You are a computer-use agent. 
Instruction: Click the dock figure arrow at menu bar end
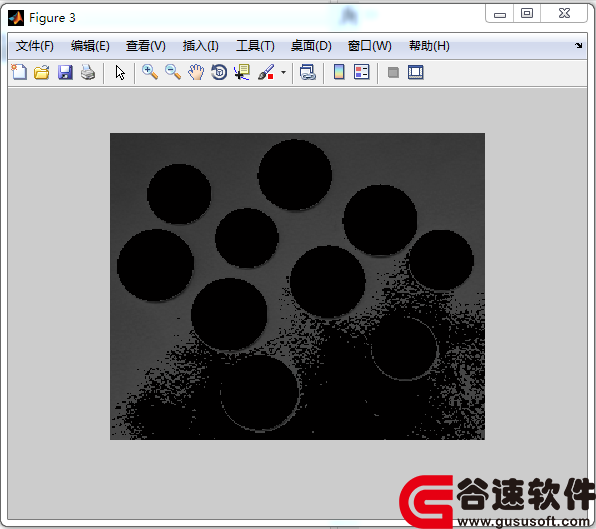(579, 46)
